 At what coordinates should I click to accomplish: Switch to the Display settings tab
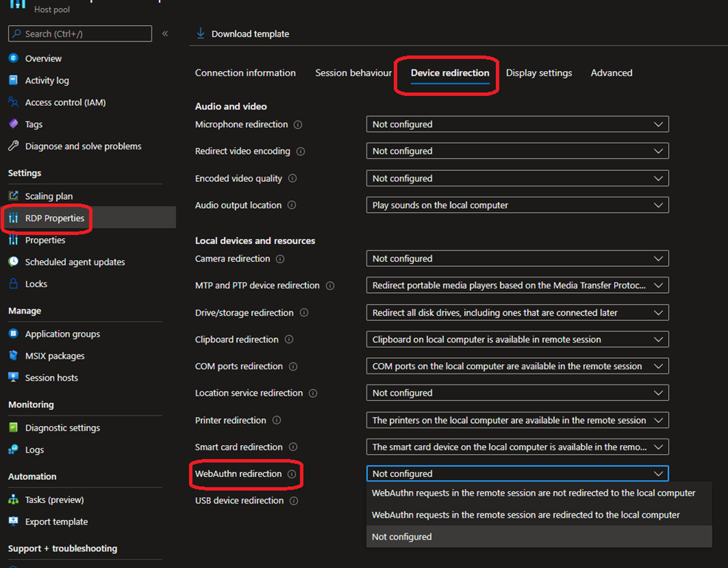click(539, 73)
